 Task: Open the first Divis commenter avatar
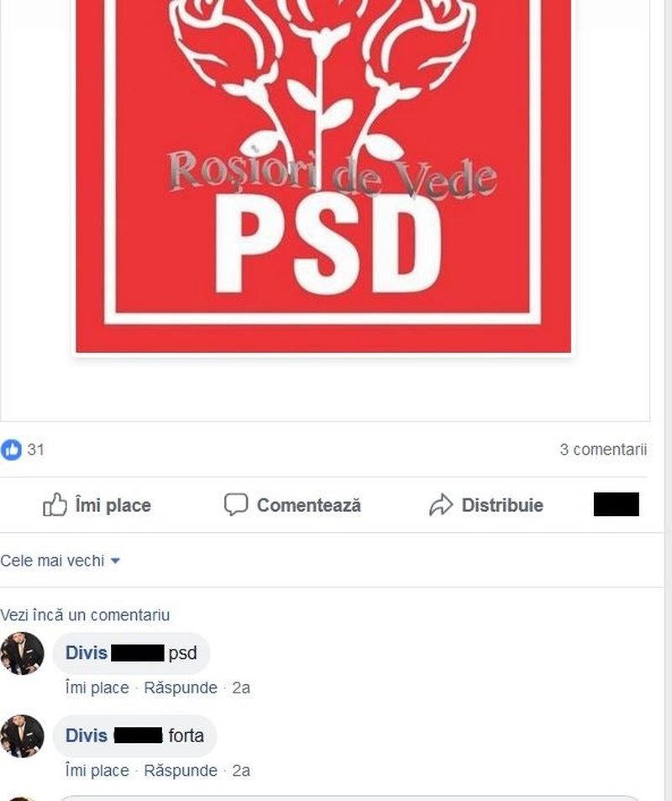[x=22, y=653]
